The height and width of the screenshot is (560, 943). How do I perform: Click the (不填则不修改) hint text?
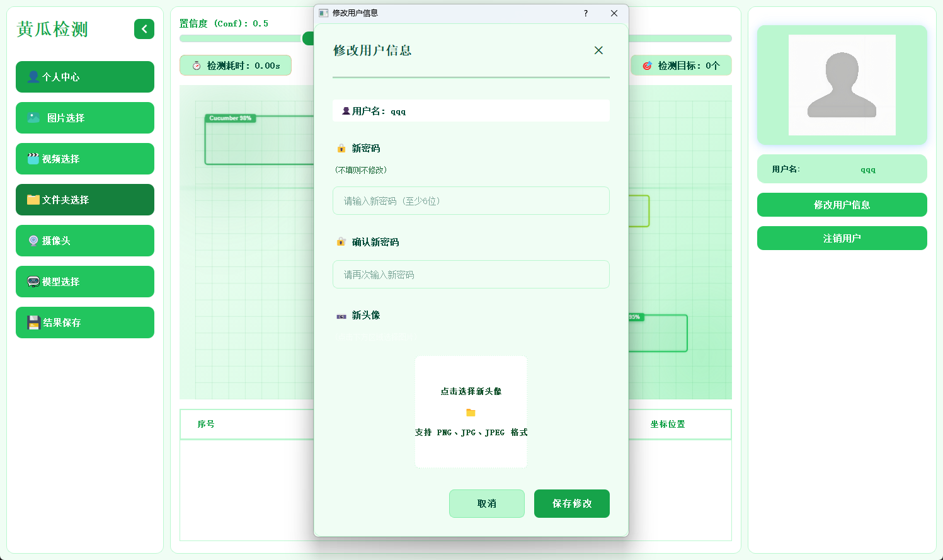[361, 170]
